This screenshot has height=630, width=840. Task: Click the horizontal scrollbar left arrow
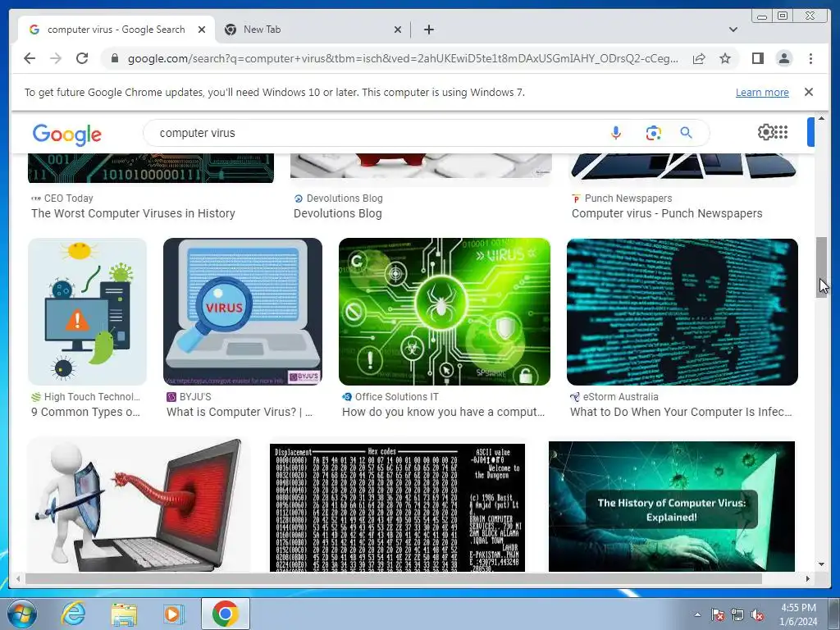(x=18, y=578)
